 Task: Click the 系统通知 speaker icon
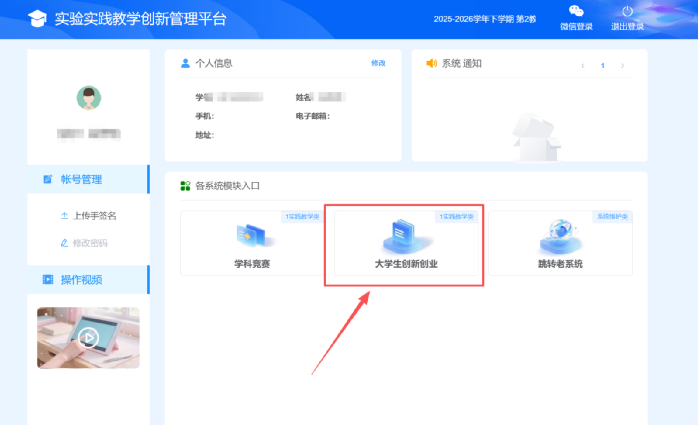(x=432, y=63)
